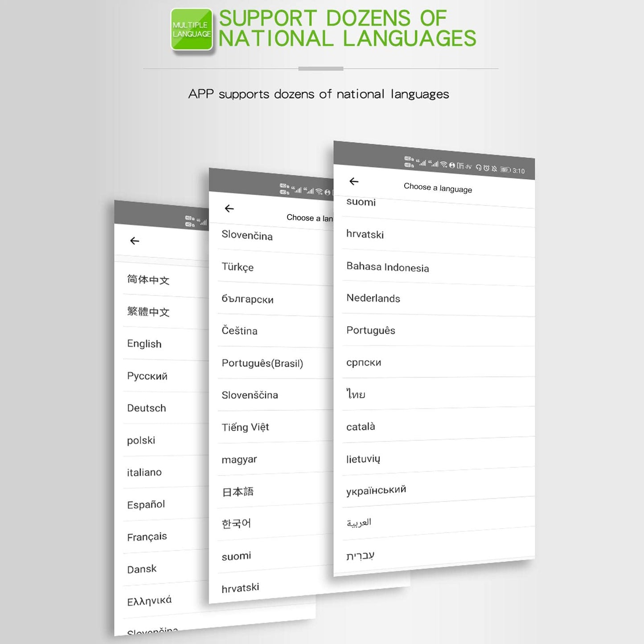This screenshot has width=644, height=644.
Task: Select English from the language list
Action: click(x=144, y=344)
